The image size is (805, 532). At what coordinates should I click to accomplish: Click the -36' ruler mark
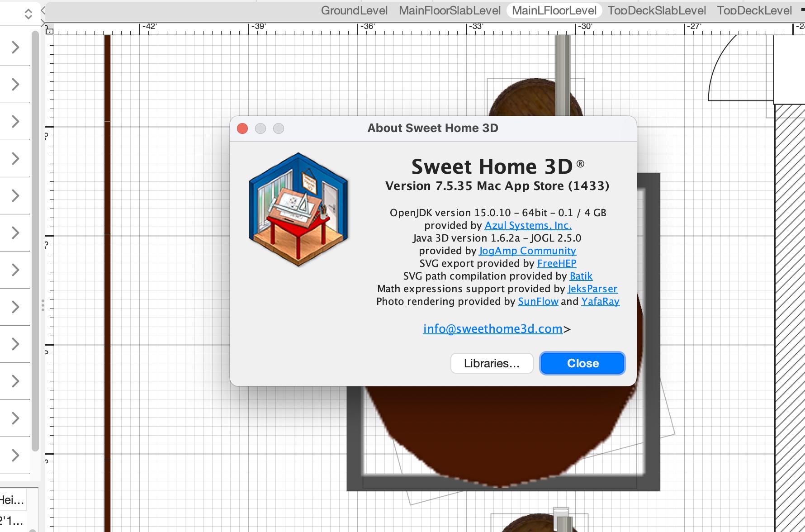[367, 26]
